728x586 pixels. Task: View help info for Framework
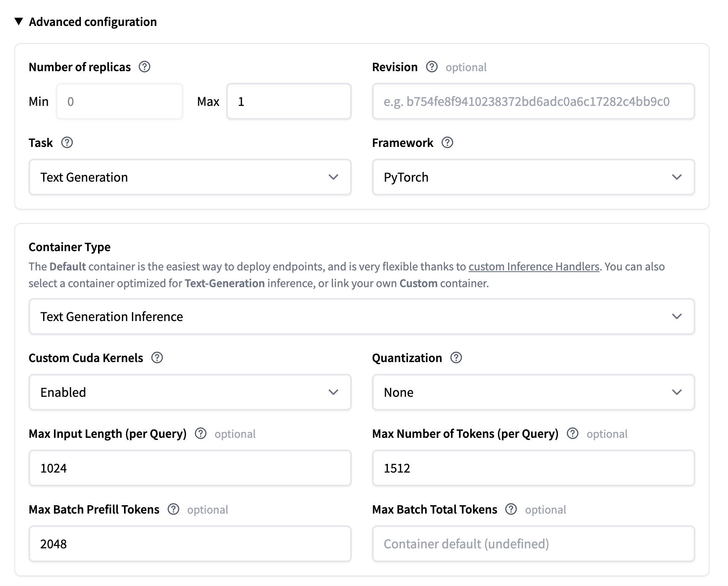pyautogui.click(x=447, y=143)
